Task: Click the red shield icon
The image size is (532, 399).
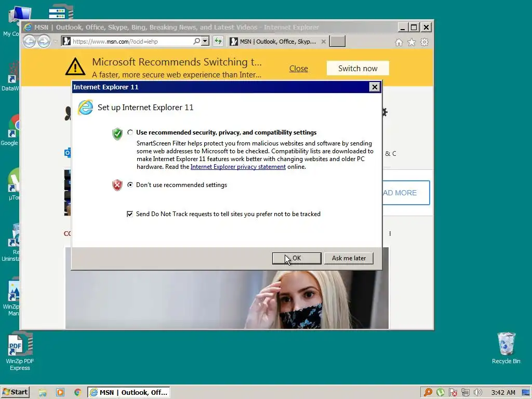Action: coord(117,185)
